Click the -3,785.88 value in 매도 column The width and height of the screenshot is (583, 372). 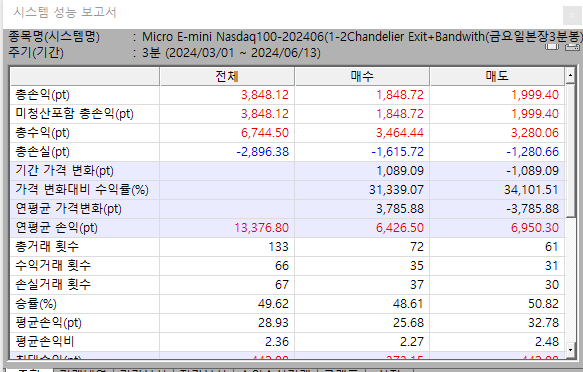tap(532, 208)
